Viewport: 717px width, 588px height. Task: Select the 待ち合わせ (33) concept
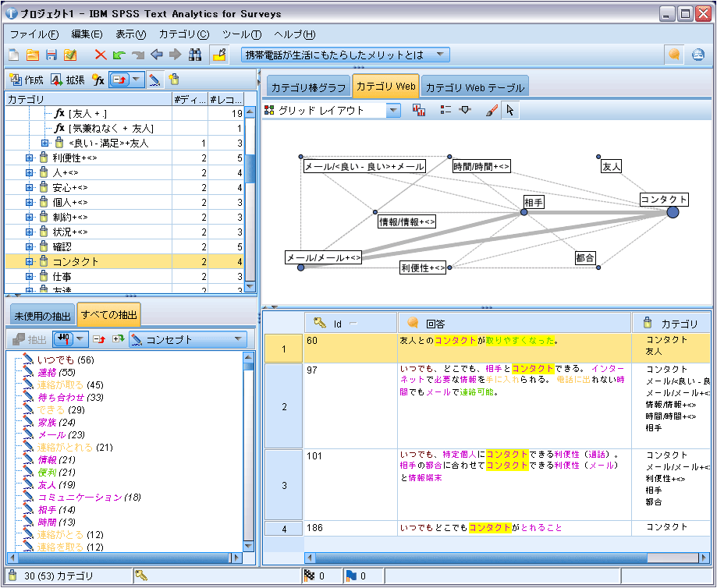coord(70,398)
